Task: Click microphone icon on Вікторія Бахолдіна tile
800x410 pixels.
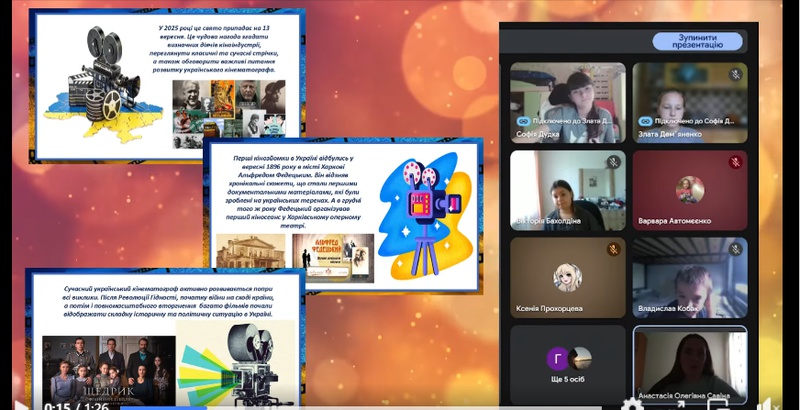Action: coord(614,162)
